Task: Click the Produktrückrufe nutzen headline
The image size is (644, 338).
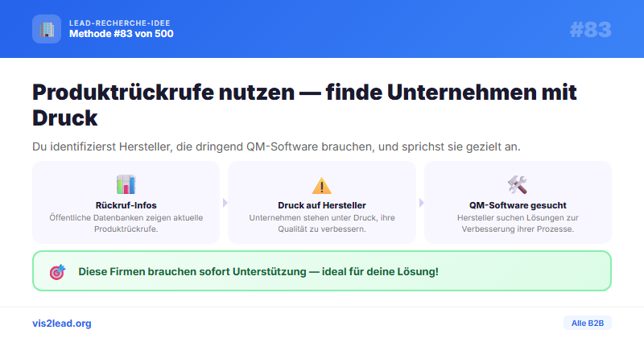Action: click(x=304, y=105)
